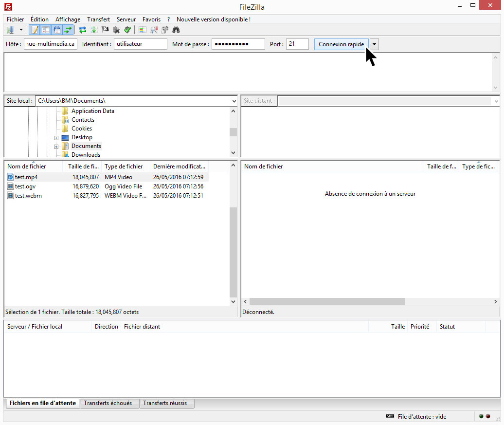Toggle the local directory tree view
The width and height of the screenshot is (504, 425).
pos(46,30)
